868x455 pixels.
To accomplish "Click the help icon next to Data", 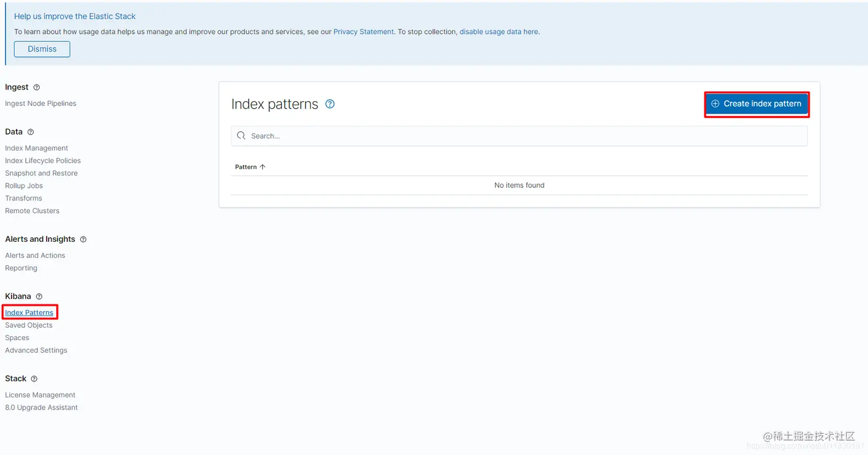I will pos(31,132).
